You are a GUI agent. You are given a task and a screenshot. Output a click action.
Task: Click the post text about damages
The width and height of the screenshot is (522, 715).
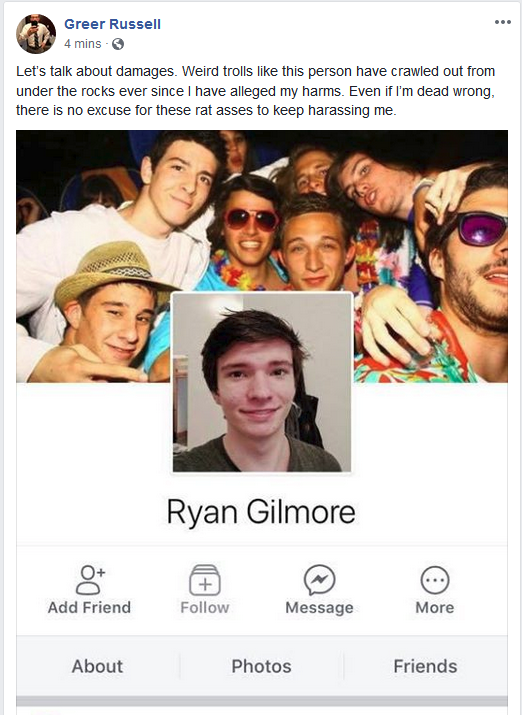click(x=256, y=91)
